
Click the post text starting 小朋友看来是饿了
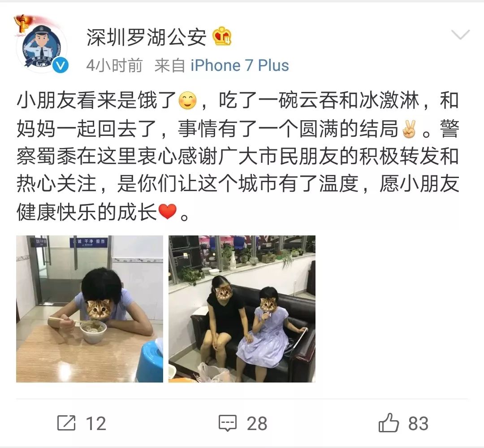pyautogui.click(x=238, y=157)
